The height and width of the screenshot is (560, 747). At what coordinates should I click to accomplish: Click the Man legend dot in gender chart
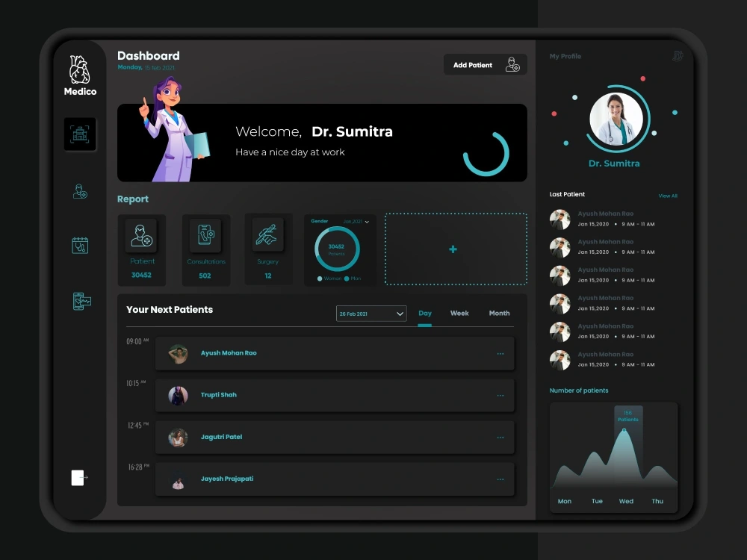pos(347,279)
